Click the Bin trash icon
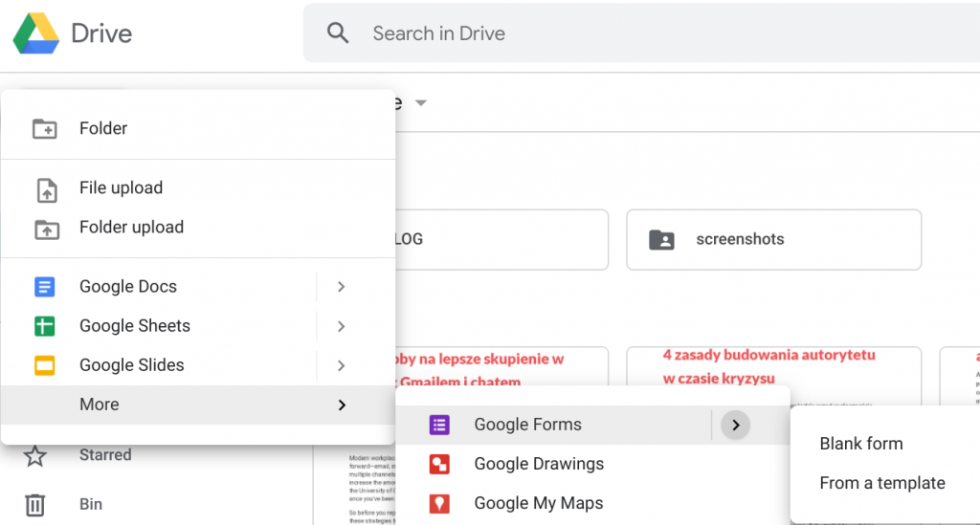Image resolution: width=980 pixels, height=525 pixels. coord(35,505)
